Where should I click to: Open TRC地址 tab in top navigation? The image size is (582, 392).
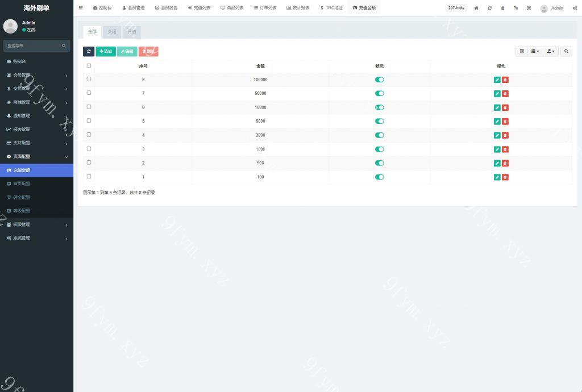pyautogui.click(x=331, y=8)
